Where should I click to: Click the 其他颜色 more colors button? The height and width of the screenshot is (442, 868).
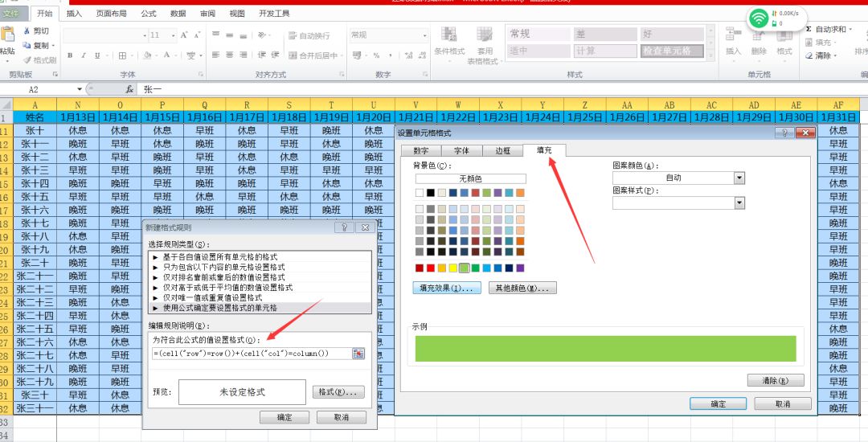[522, 289]
